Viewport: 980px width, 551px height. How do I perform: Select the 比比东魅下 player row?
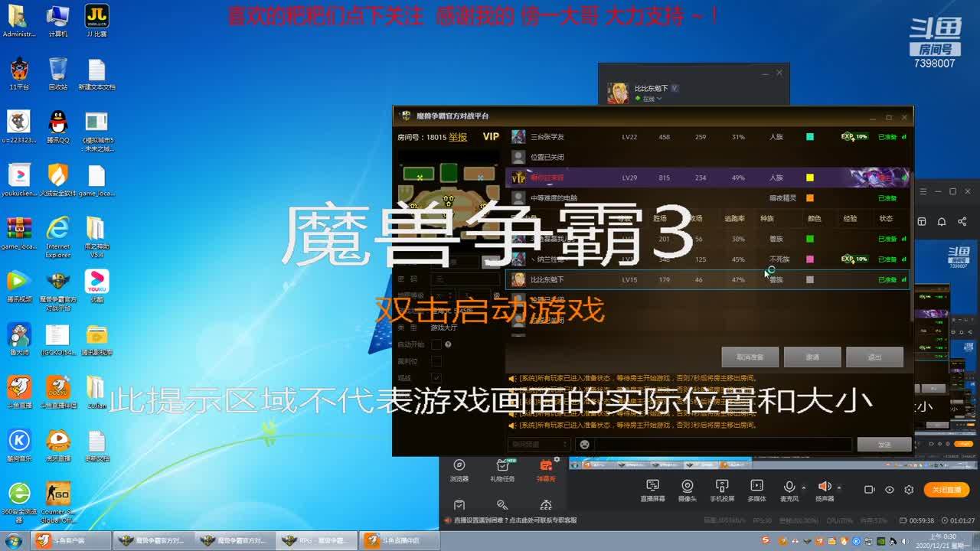[707, 280]
